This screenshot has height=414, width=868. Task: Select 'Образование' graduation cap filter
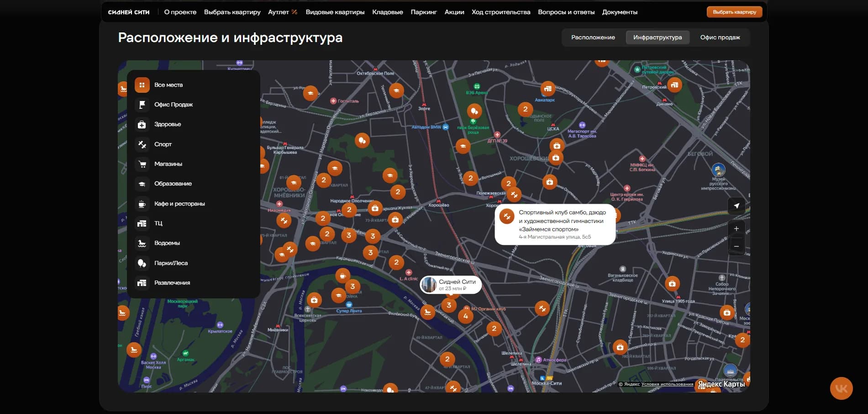coord(142,184)
